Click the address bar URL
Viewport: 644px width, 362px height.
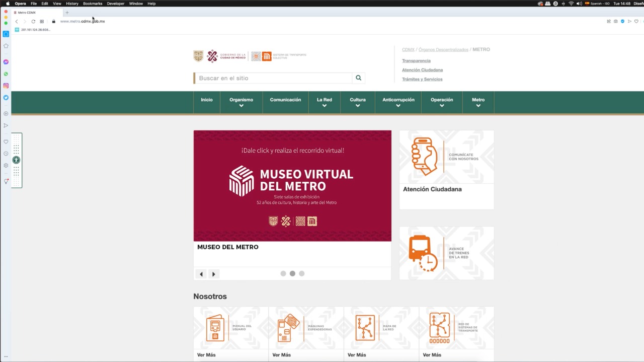83,21
